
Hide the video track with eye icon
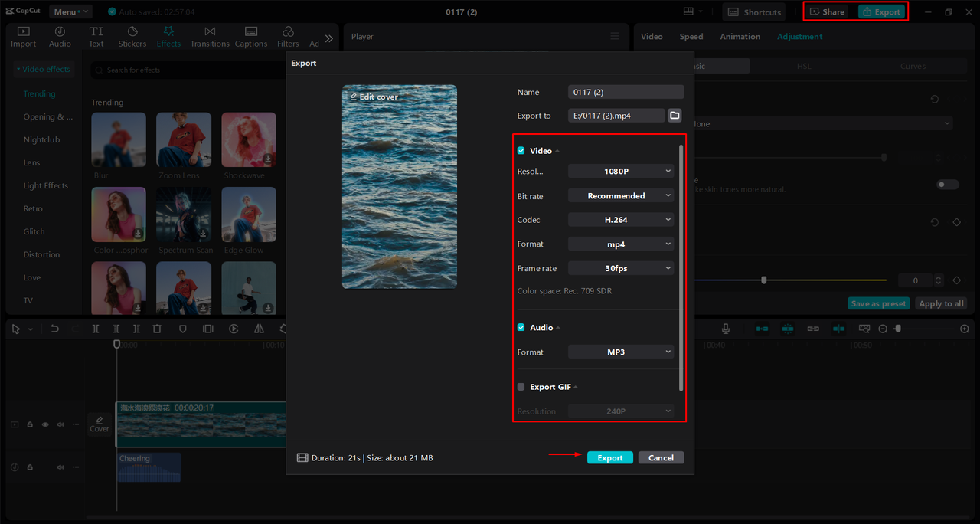(45, 424)
